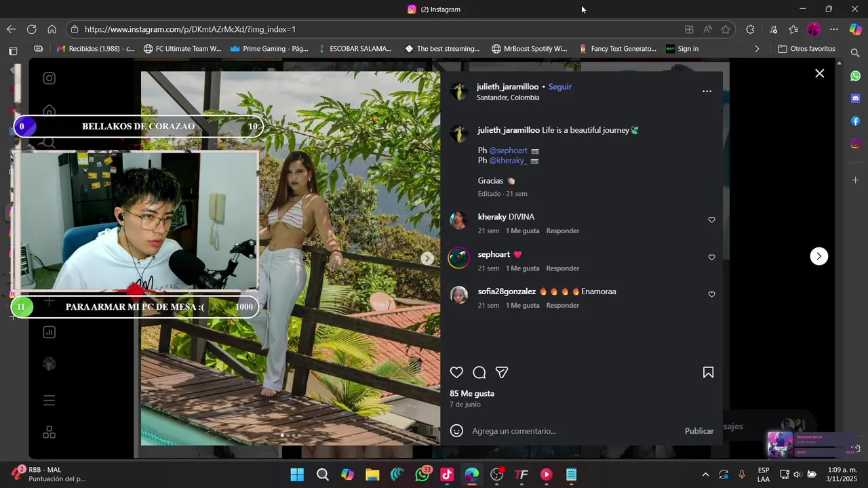Viewport: 868px width, 488px height.
Task: Click the Publicar comment button
Action: click(699, 431)
